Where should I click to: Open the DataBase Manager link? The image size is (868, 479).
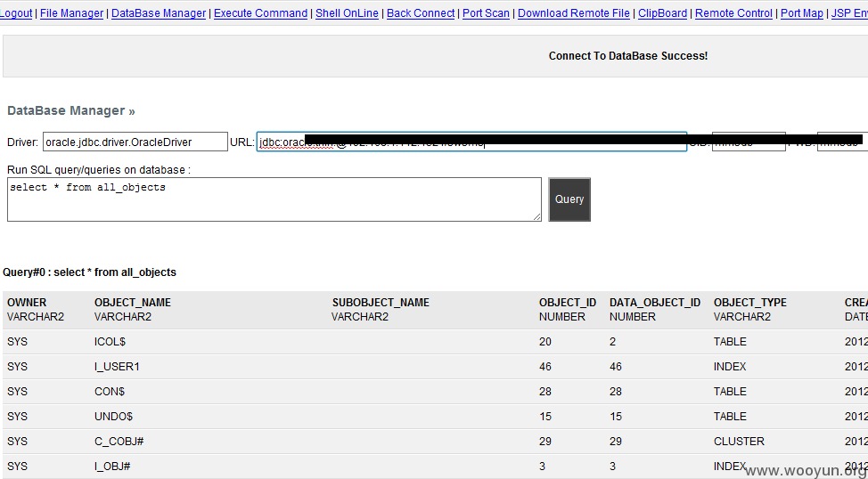pyautogui.click(x=159, y=12)
